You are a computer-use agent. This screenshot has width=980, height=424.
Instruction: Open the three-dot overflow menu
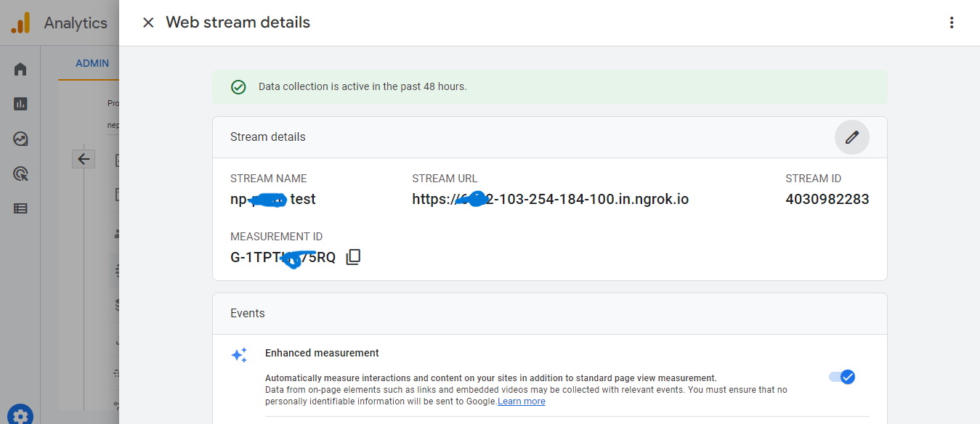[952, 23]
